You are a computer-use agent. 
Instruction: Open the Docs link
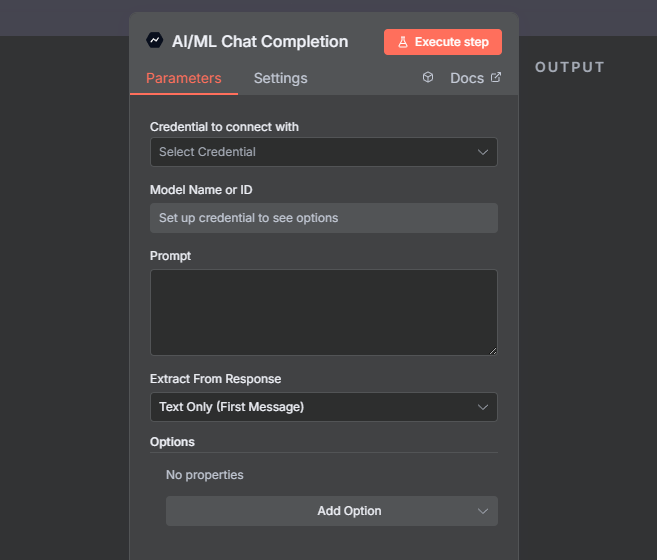click(467, 78)
